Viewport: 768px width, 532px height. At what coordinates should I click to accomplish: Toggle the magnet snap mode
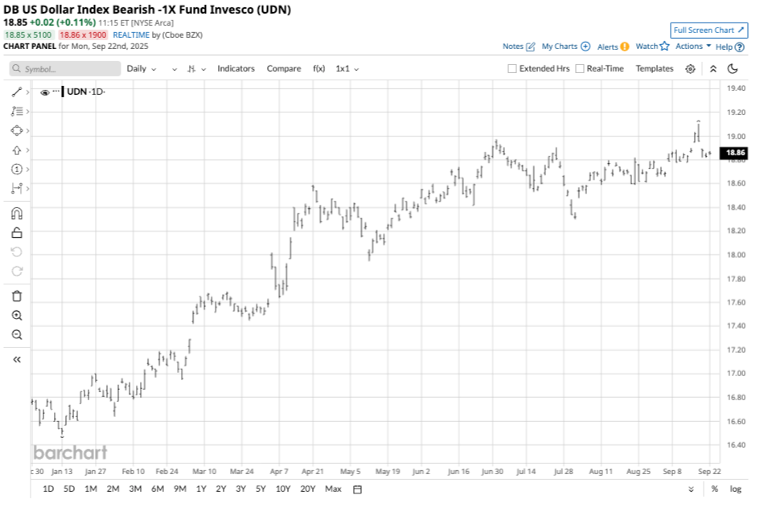coord(17,214)
